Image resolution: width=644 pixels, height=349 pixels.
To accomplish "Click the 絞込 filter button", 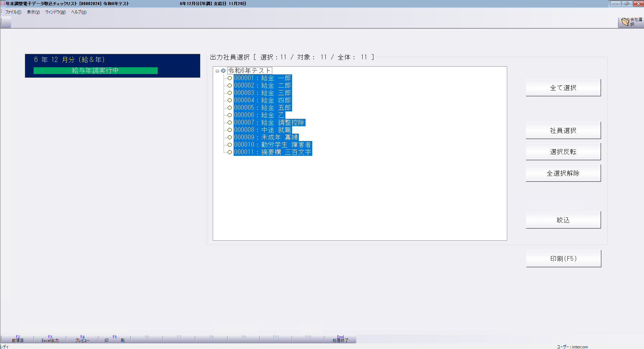I will click(x=563, y=220).
